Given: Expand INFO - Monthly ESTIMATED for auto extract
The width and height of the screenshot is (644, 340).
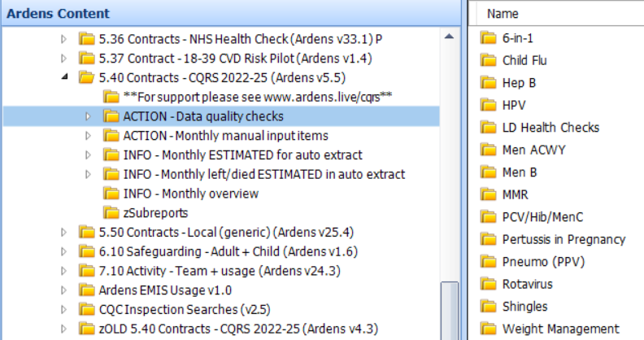Looking at the screenshot, I should (88, 155).
